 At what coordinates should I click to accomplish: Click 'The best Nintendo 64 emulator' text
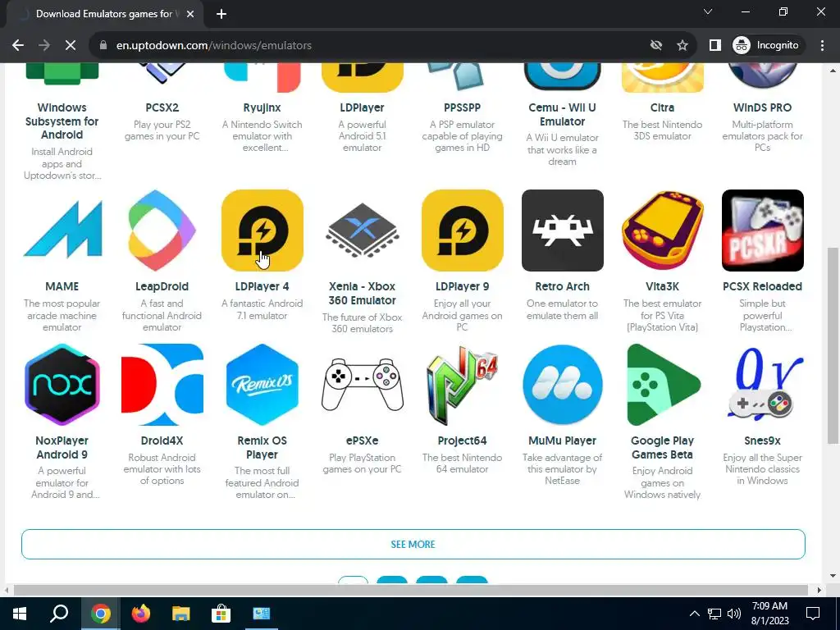[x=463, y=463]
